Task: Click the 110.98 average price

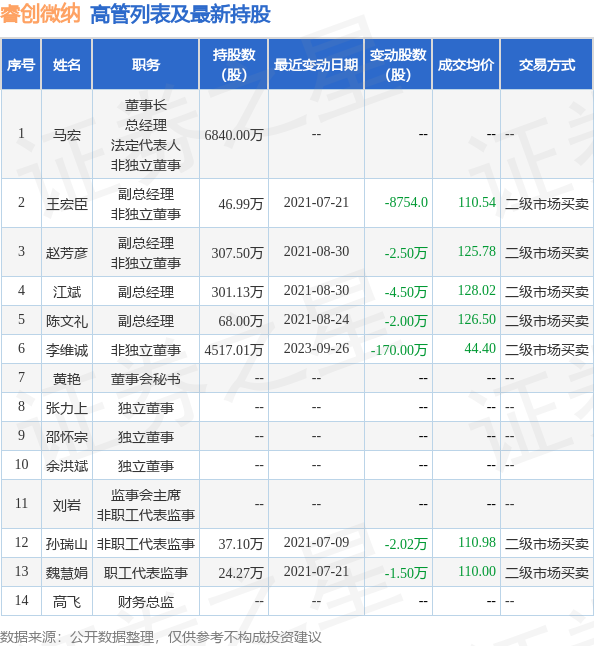Action: [477, 543]
